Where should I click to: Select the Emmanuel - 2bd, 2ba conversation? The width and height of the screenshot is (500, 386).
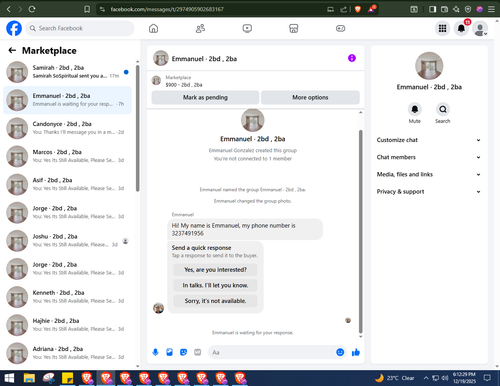[x=67, y=100]
